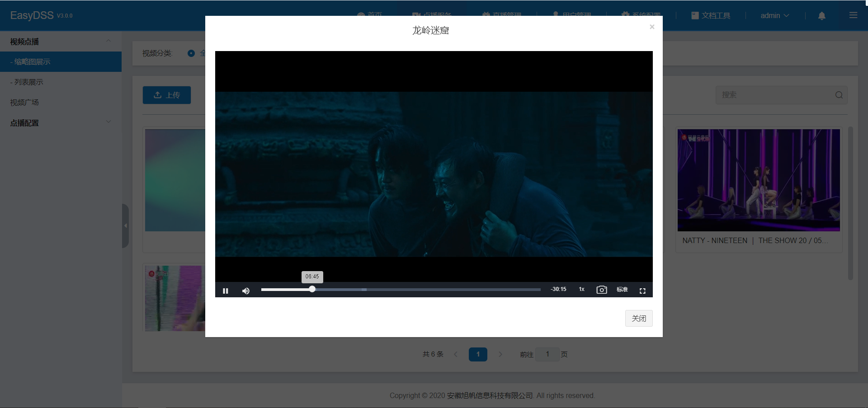The height and width of the screenshot is (408, 868).
Task: Click the remaining time -30:15
Action: (558, 289)
